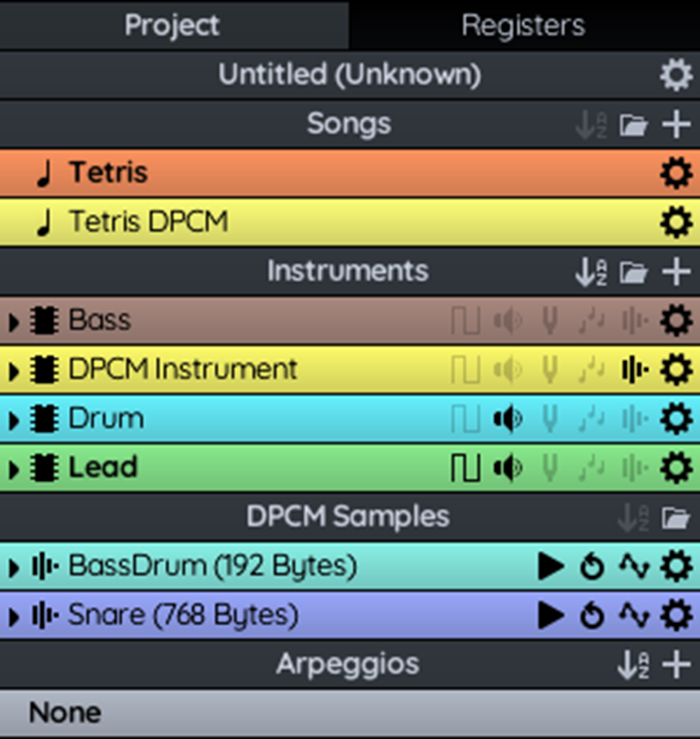Select the cyan Drum instrument row
This screenshot has width=700, height=739.
pos(255,419)
